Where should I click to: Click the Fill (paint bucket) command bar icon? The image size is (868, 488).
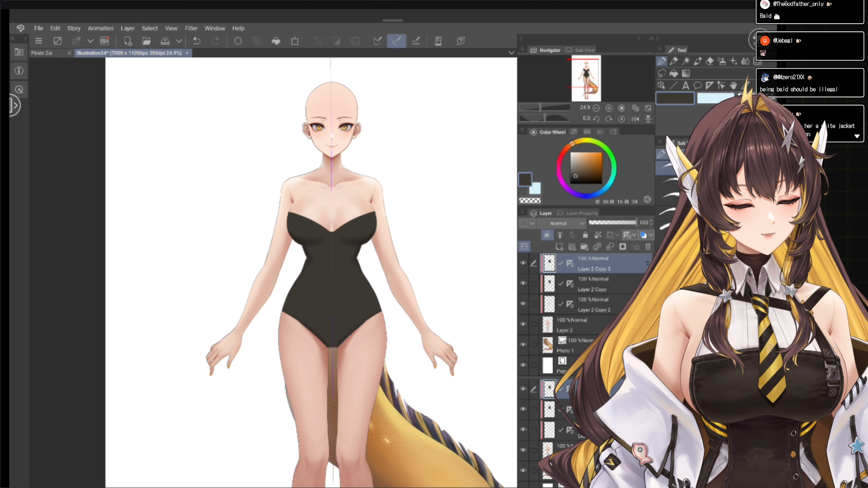pyautogui.click(x=276, y=41)
